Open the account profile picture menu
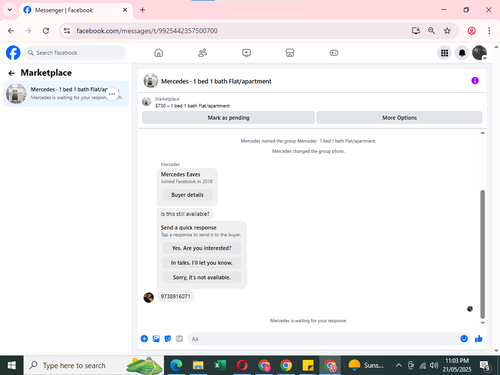500x375 pixels. click(479, 53)
